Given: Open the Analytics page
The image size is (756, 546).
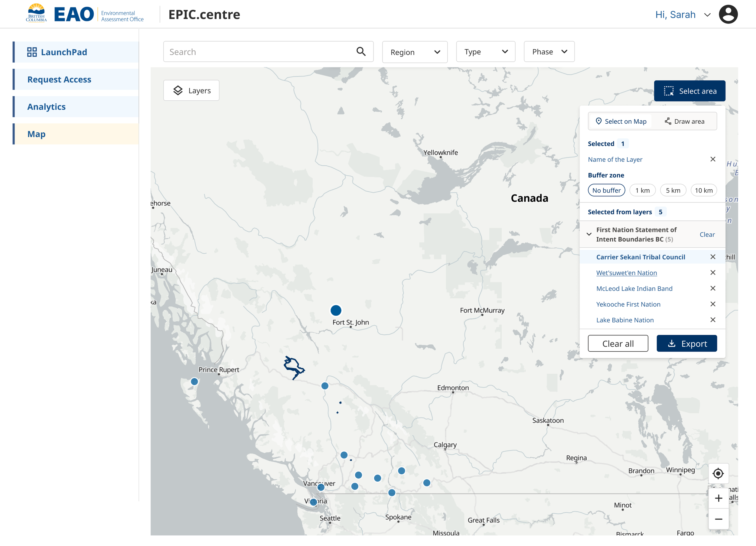Looking at the screenshot, I should (x=76, y=107).
